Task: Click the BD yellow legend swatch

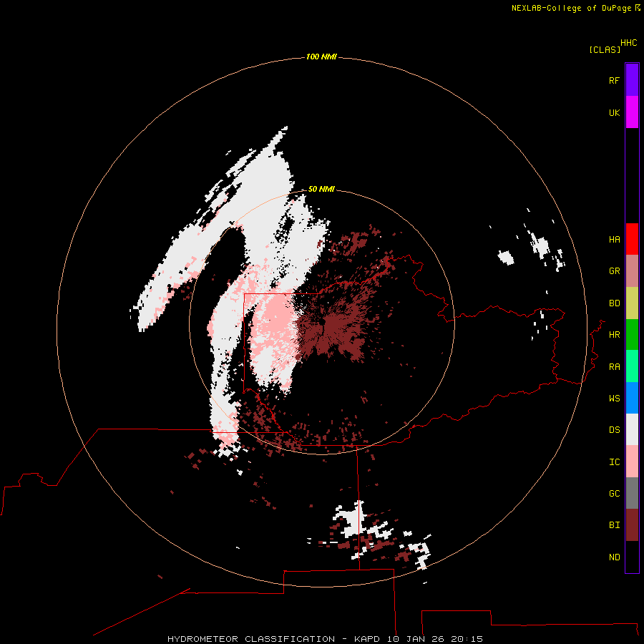Action: pos(632,303)
